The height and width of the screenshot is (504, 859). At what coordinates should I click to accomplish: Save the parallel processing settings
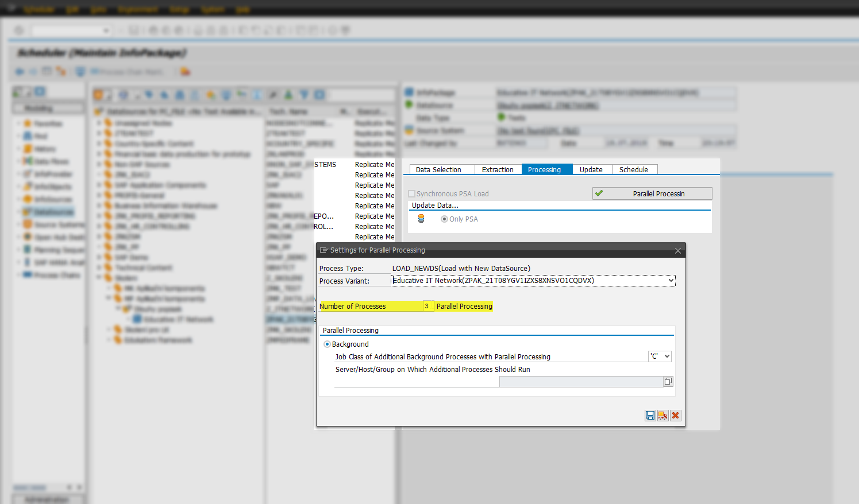[x=650, y=415]
